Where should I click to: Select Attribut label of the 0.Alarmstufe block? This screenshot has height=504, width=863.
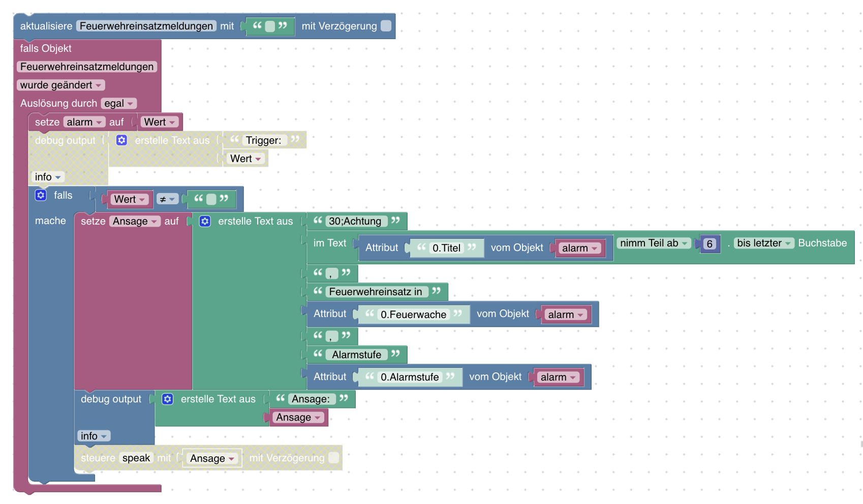330,376
